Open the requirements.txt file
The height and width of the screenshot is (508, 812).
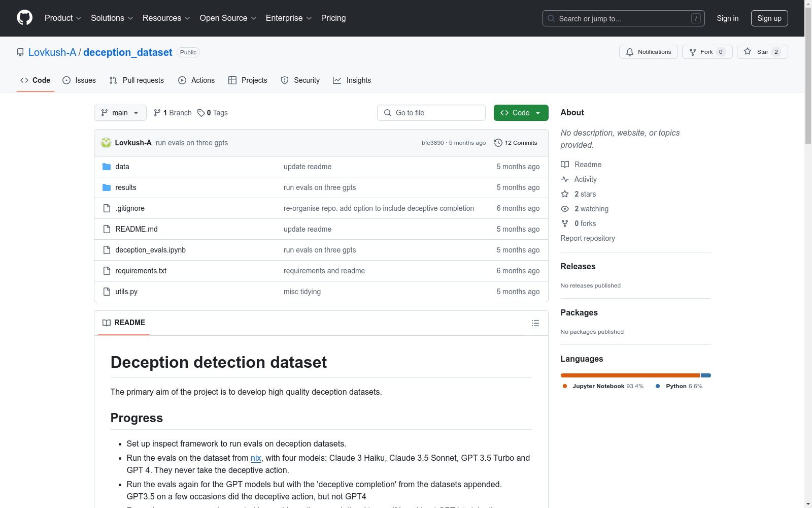(x=141, y=271)
